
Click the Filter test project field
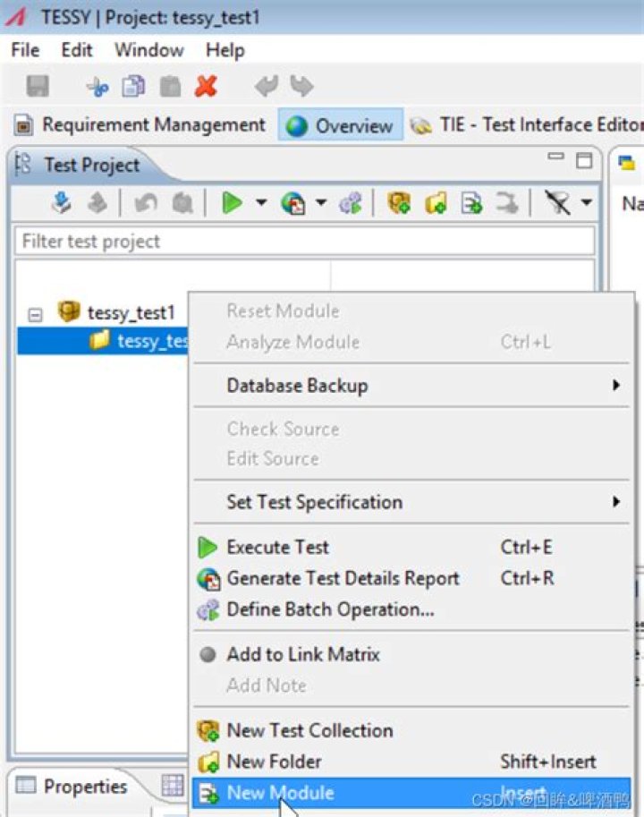305,242
